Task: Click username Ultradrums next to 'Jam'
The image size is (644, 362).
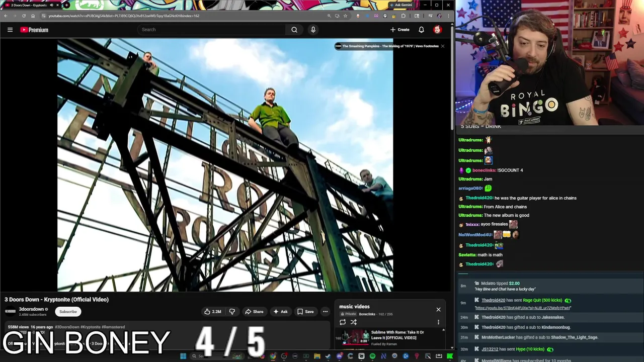Action: click(470, 179)
